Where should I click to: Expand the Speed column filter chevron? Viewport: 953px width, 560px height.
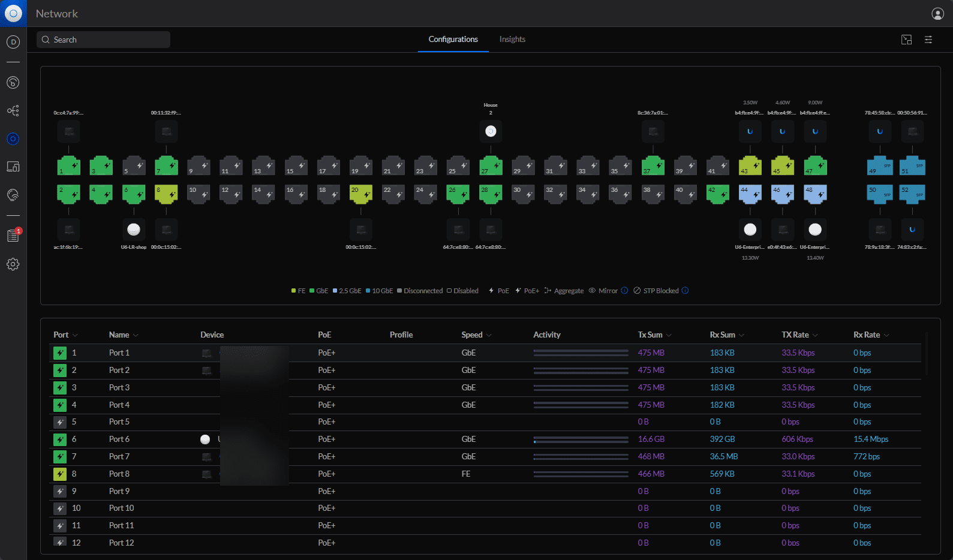point(489,335)
